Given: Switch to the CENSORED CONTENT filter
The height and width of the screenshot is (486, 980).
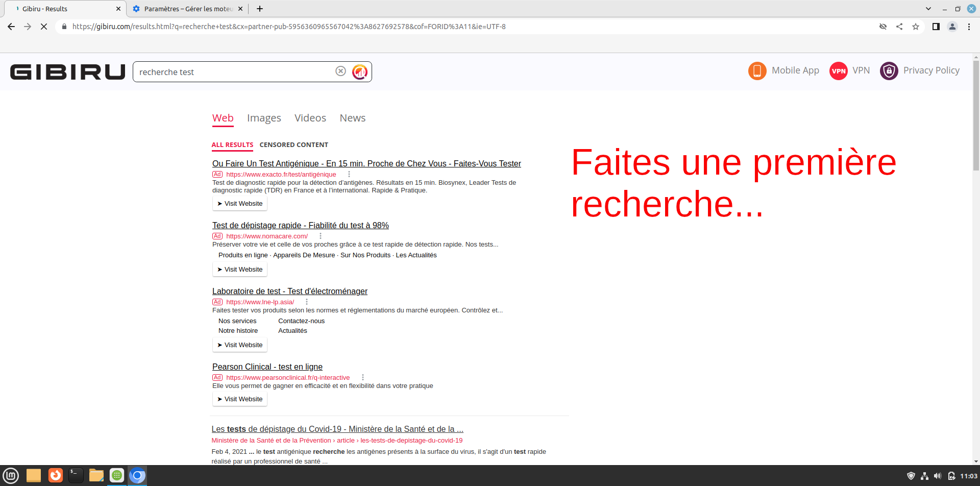Looking at the screenshot, I should point(293,145).
